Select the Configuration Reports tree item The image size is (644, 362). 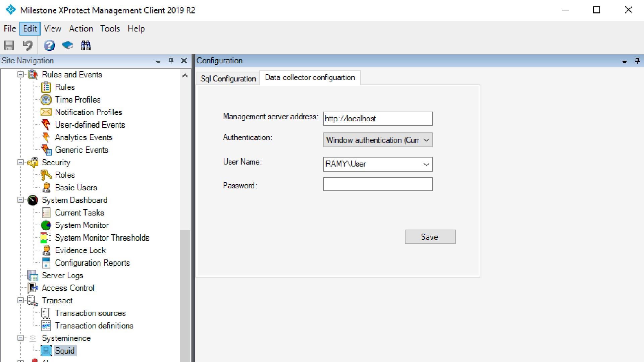[92, 263]
